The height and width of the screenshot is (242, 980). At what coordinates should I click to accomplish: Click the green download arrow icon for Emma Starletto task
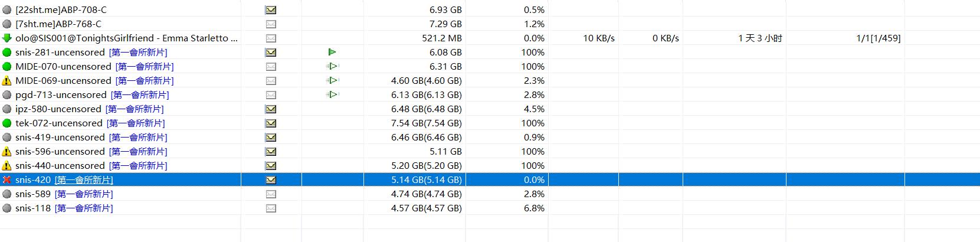(x=7, y=38)
